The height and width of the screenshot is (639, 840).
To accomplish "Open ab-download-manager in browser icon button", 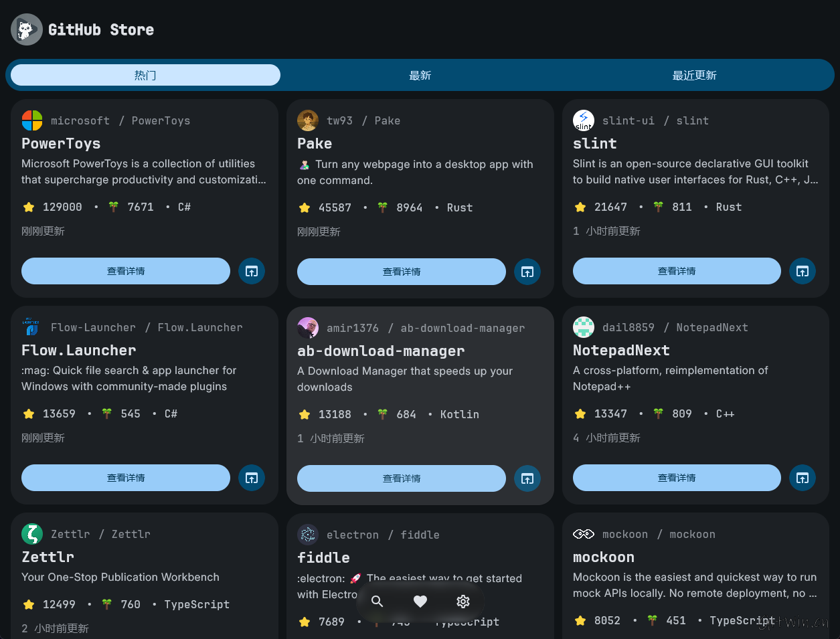I will click(x=527, y=478).
